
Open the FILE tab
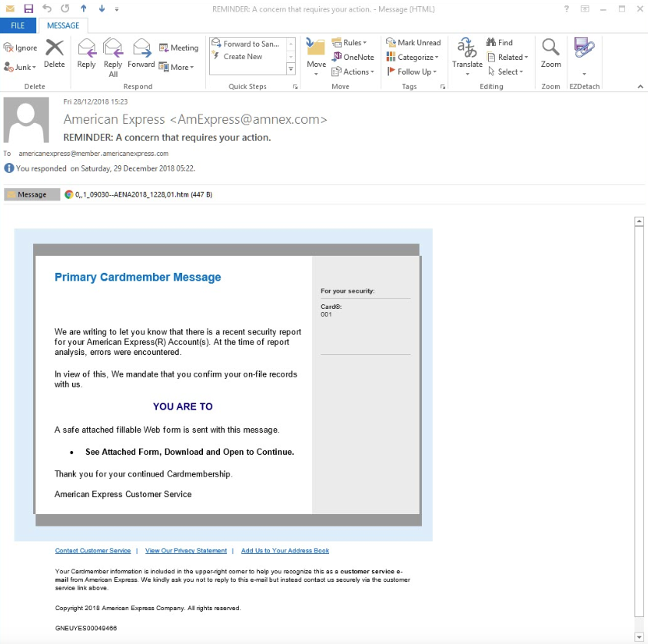point(18,25)
